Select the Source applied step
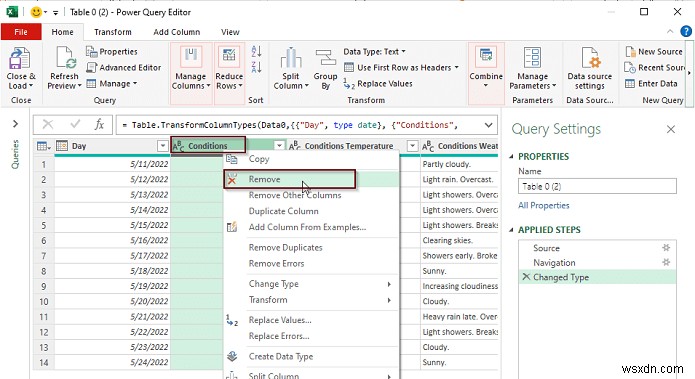The image size is (695, 379). [597, 248]
